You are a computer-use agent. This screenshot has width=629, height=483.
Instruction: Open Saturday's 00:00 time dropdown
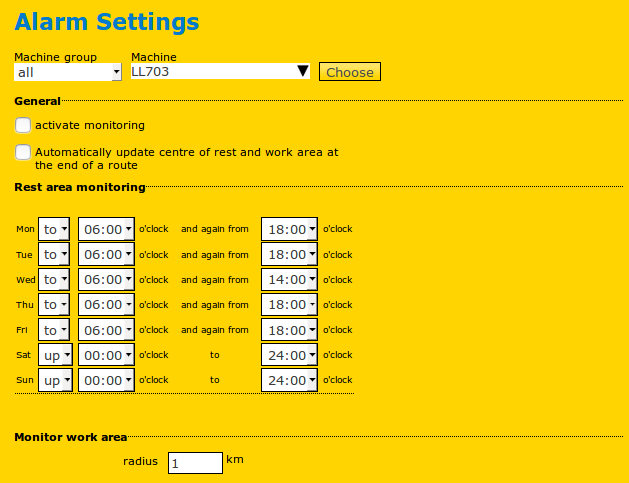pyautogui.click(x=106, y=355)
